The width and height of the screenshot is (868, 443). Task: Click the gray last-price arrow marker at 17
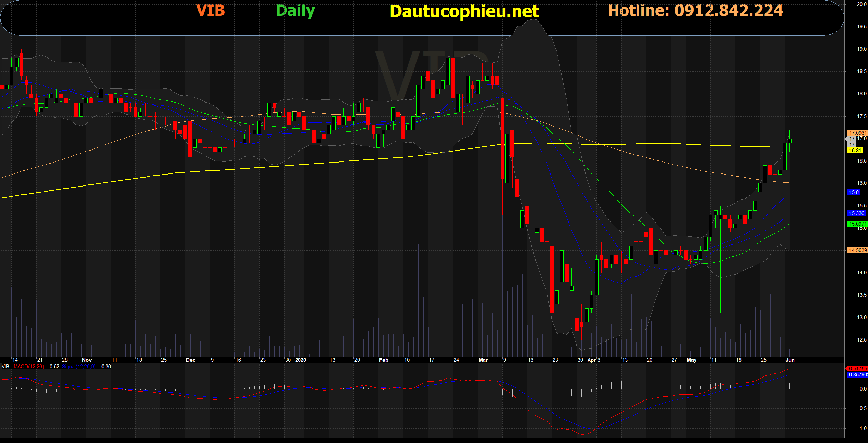[x=852, y=139]
